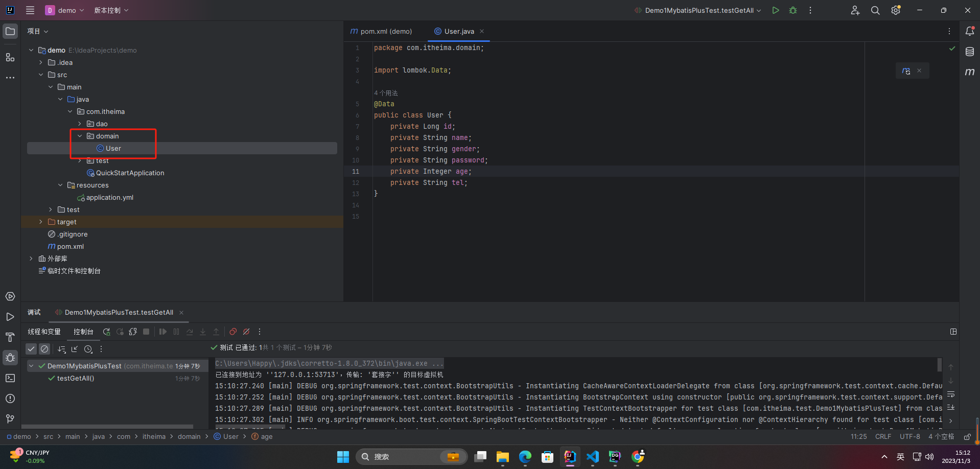This screenshot has width=980, height=469.
Task: Collapse Demo1MybatisPlusTest test result node
Action: pyautogui.click(x=31, y=366)
